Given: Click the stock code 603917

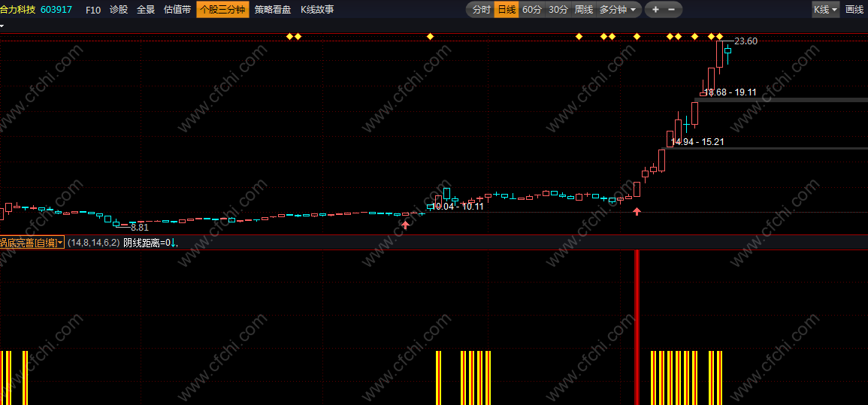Looking at the screenshot, I should coord(56,10).
